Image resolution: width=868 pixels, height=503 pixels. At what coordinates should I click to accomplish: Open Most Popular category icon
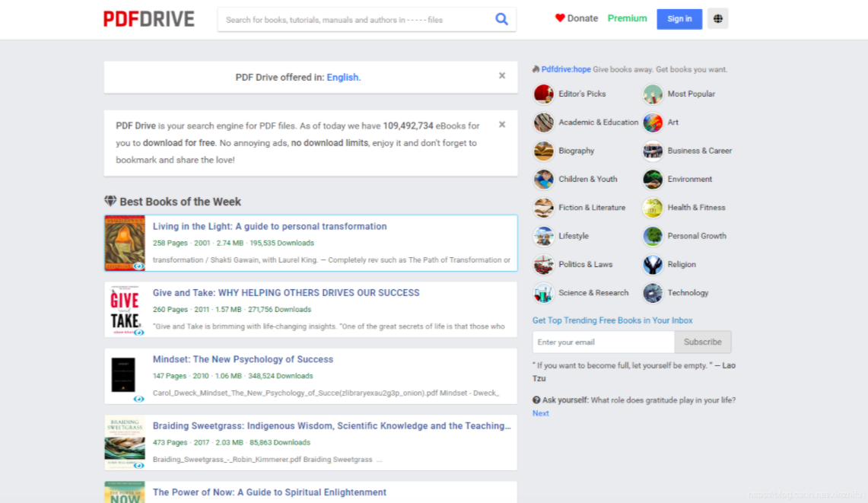653,94
